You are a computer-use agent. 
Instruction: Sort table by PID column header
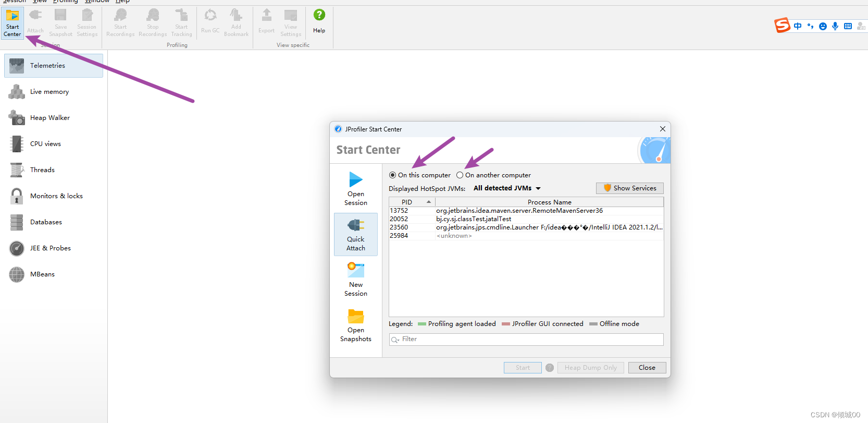pos(412,202)
